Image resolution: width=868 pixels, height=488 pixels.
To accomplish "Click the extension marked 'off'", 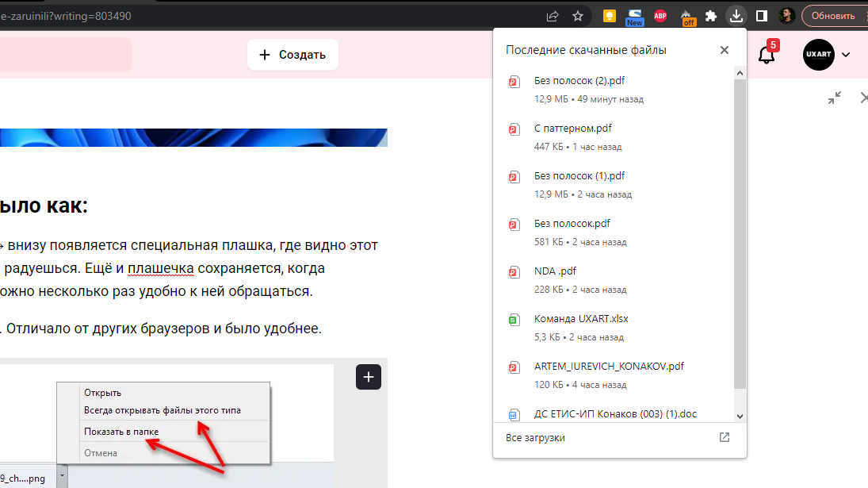I will tap(686, 15).
